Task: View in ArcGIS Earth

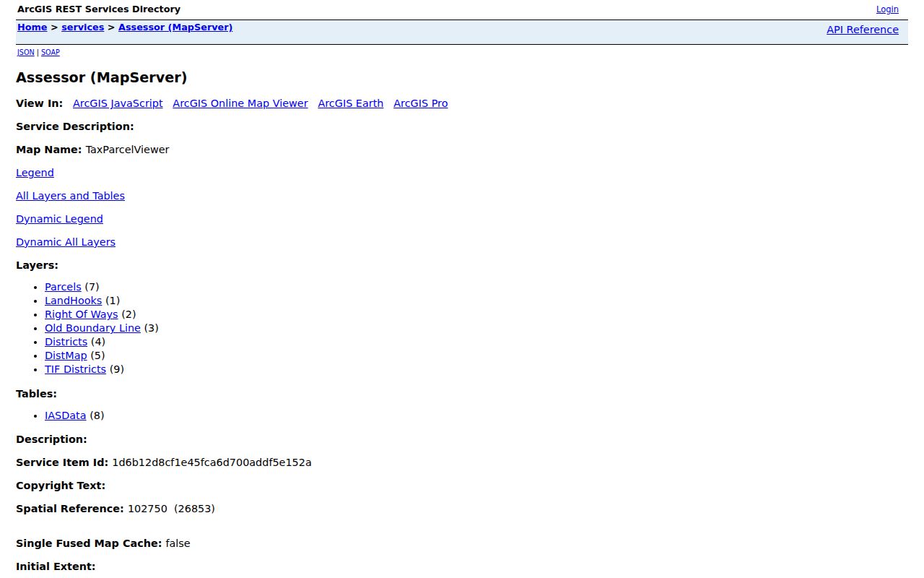Action: [351, 103]
